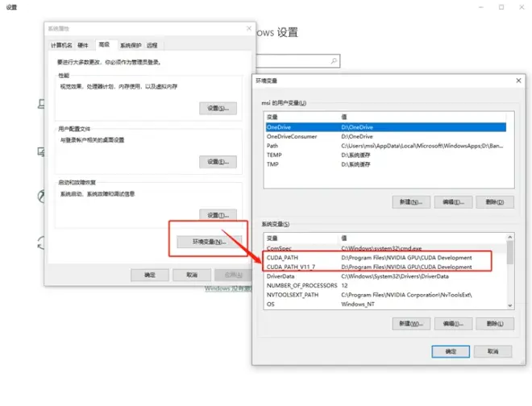
Task: Open the 远程 tab
Action: [152, 45]
